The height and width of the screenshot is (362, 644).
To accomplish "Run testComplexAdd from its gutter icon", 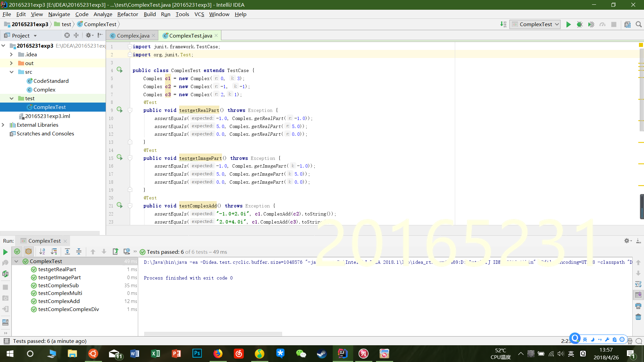I will (x=120, y=205).
